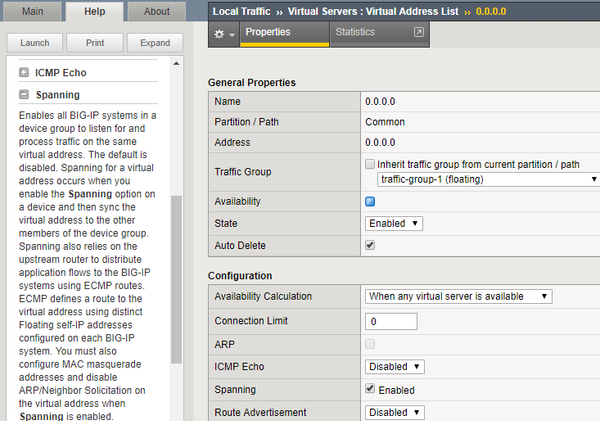Click the Partition / Path label
The image size is (600, 421).
(246, 122)
